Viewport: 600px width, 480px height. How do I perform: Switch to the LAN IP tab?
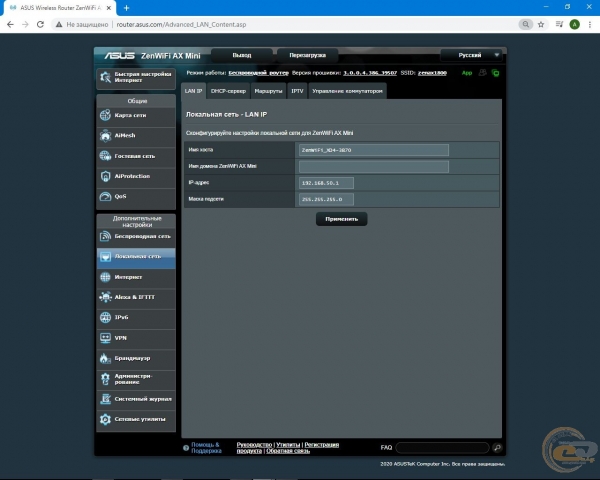click(193, 91)
